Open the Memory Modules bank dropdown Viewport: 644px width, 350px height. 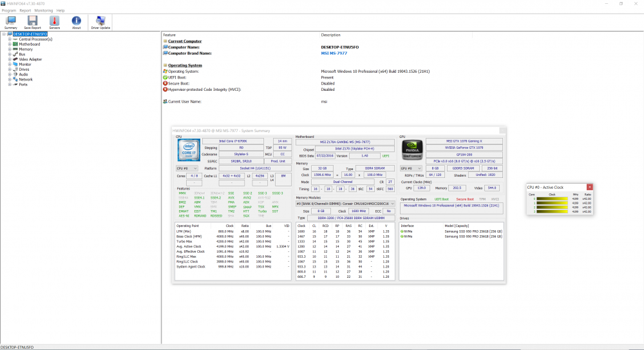345,204
